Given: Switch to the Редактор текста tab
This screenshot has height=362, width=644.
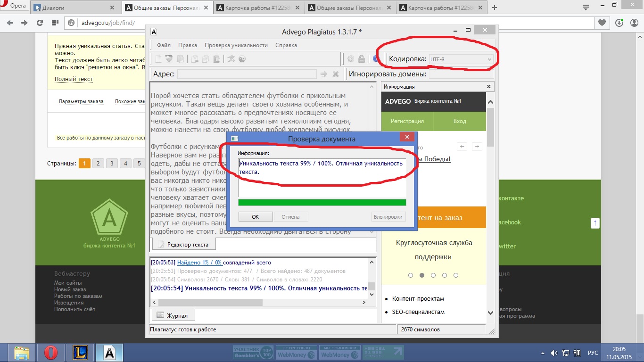Looking at the screenshot, I should click(x=183, y=244).
